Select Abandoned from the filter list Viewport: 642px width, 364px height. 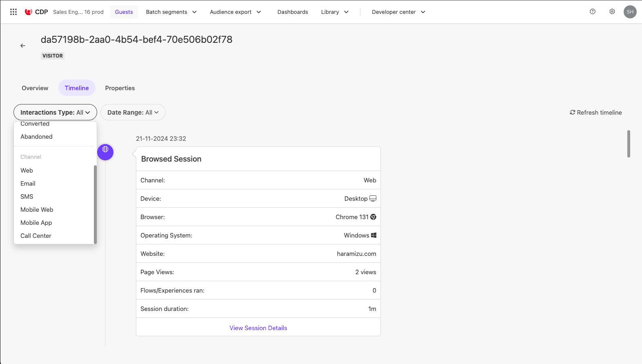(36, 137)
